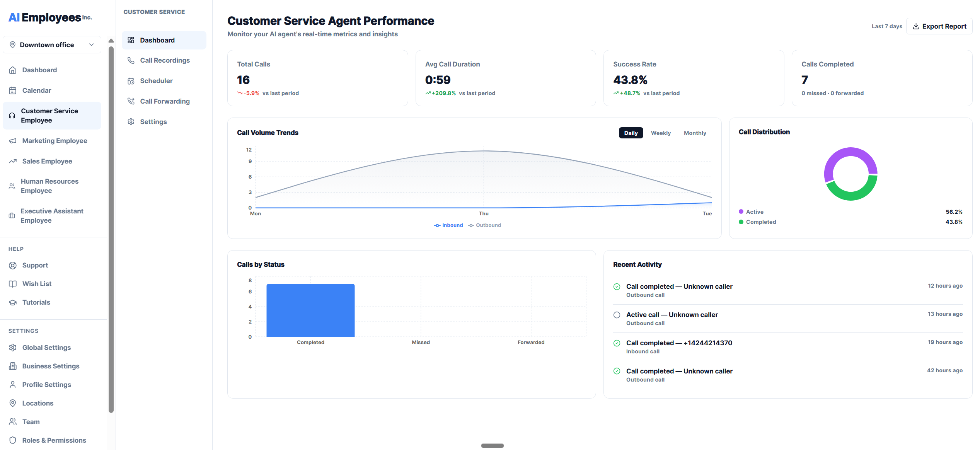980x450 pixels.
Task: Toggle the Active segment in Call Distribution legend
Action: (751, 211)
